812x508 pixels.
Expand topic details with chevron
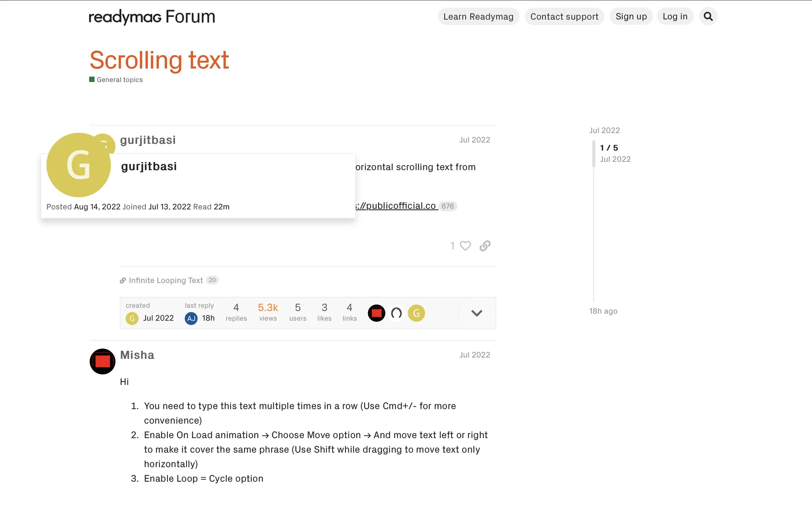pos(477,313)
